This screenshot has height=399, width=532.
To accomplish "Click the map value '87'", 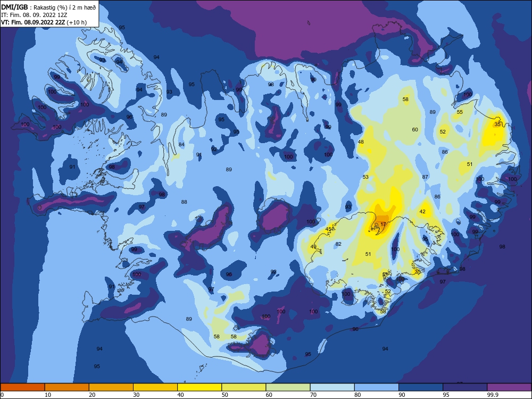I will click(x=425, y=177).
